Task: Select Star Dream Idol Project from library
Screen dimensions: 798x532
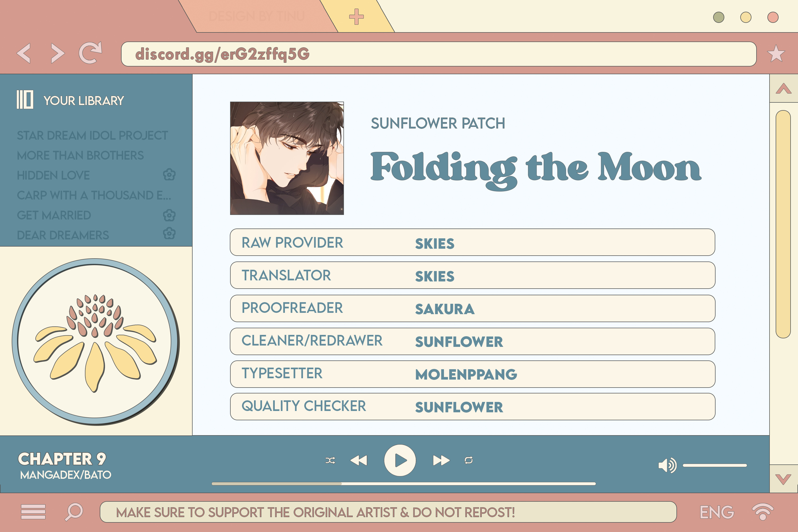Action: click(x=92, y=135)
